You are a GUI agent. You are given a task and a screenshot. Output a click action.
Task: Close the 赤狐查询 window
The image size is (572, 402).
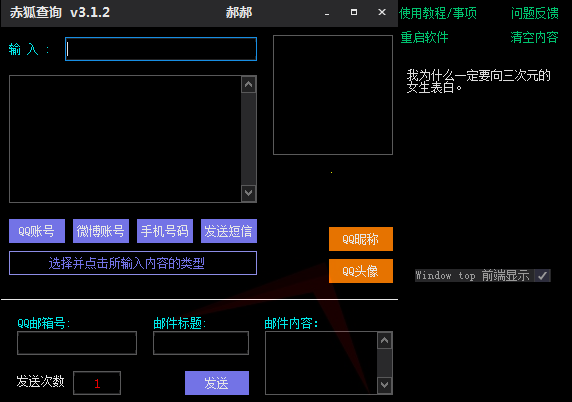(x=382, y=12)
